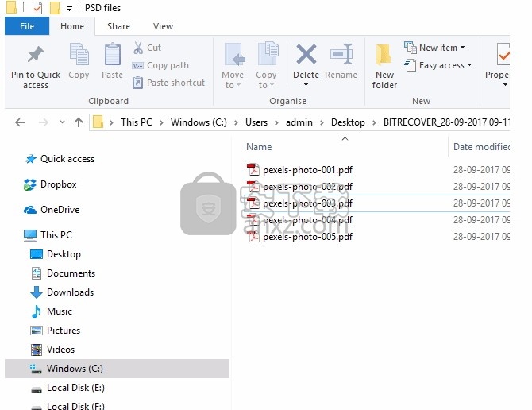Open the New item dropdown arrow
532x410 pixels.
(462, 48)
